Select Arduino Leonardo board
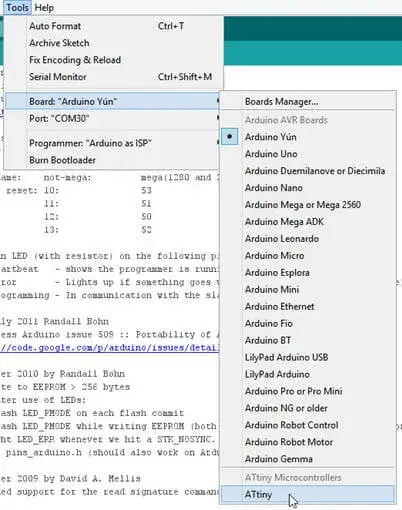402x510 pixels. (x=307, y=239)
